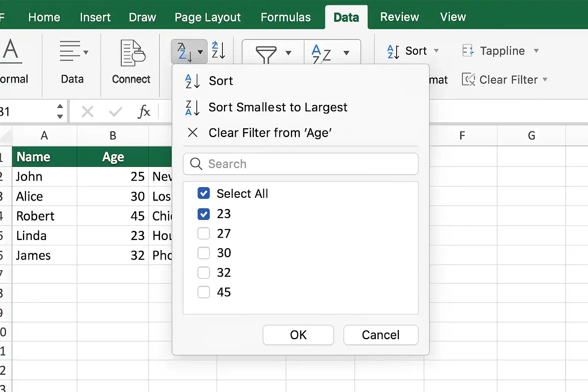Choose Sort Smallest to Largest
588x392 pixels.
point(278,107)
